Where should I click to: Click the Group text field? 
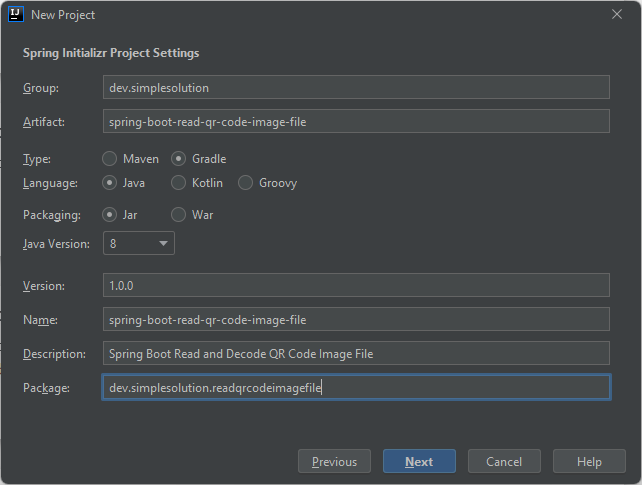(x=356, y=87)
